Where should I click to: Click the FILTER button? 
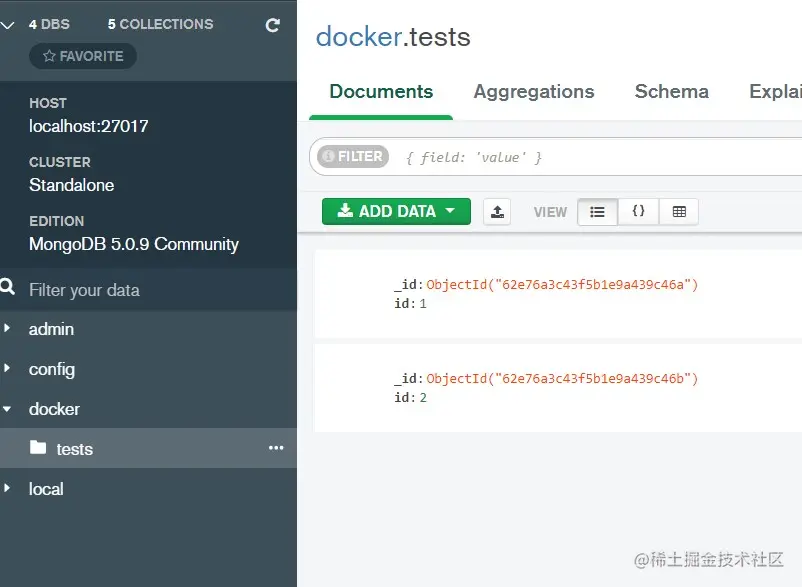[351, 157]
